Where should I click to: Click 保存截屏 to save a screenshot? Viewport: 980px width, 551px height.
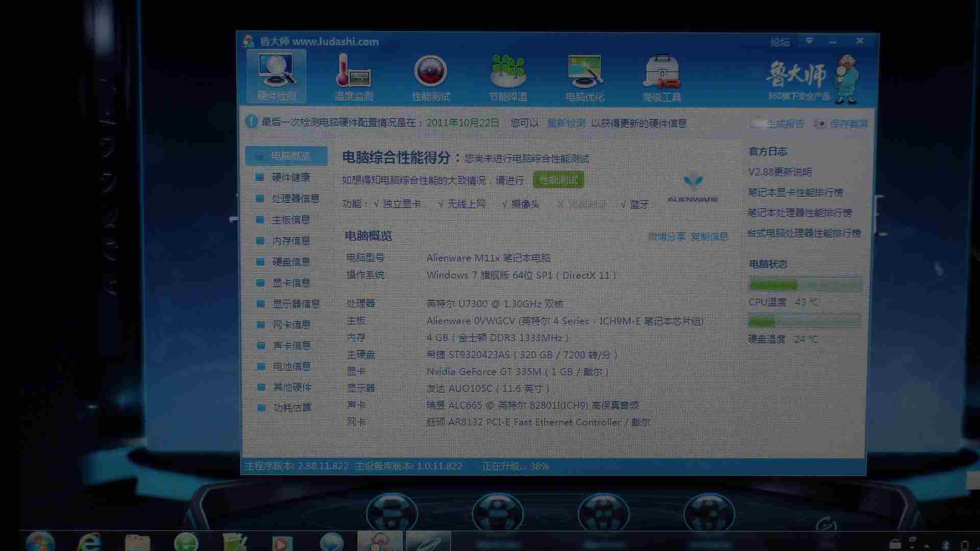842,123
